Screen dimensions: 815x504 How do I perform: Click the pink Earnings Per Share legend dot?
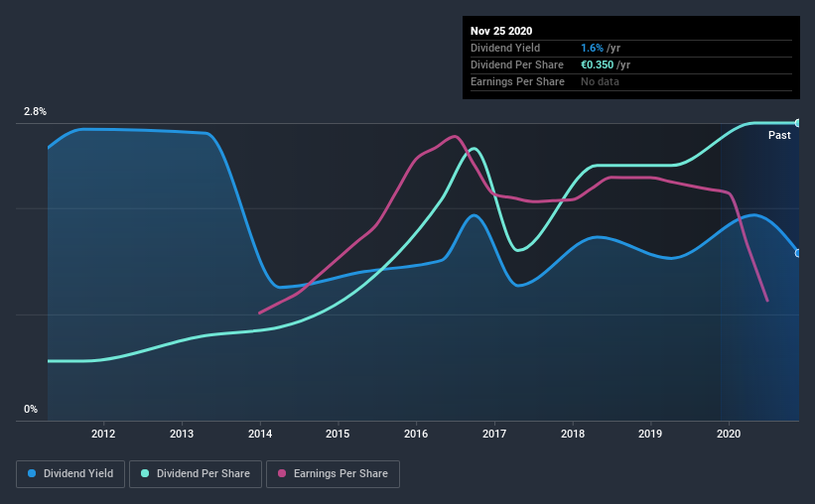[x=282, y=473]
